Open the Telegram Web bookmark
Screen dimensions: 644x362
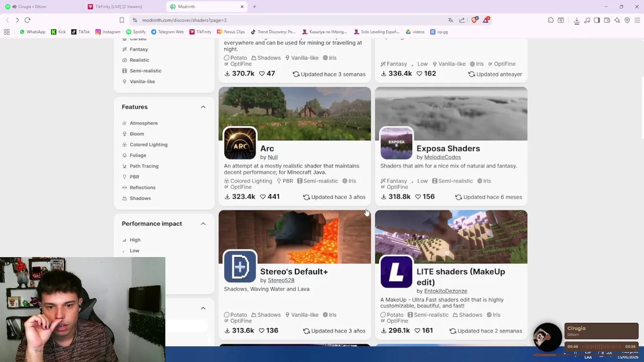tap(168, 32)
